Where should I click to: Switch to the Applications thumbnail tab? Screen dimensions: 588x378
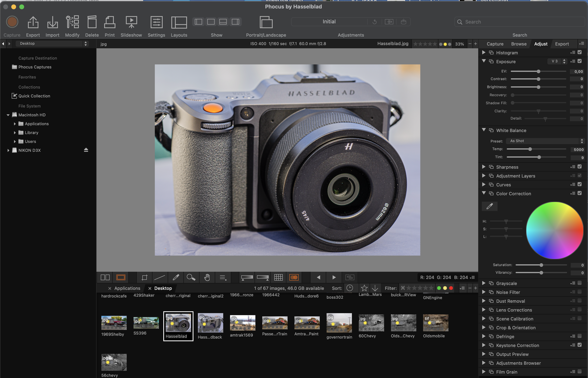click(127, 288)
